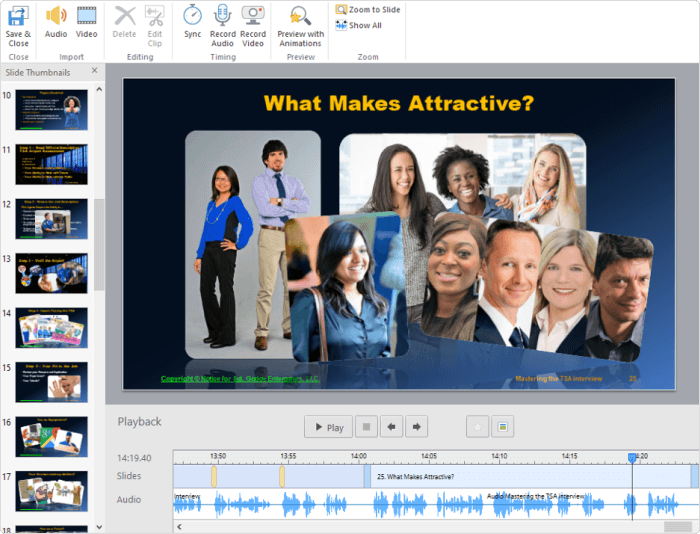Screen dimensions: 700x534
Task: Click the Sync timing button
Action: coord(192,21)
